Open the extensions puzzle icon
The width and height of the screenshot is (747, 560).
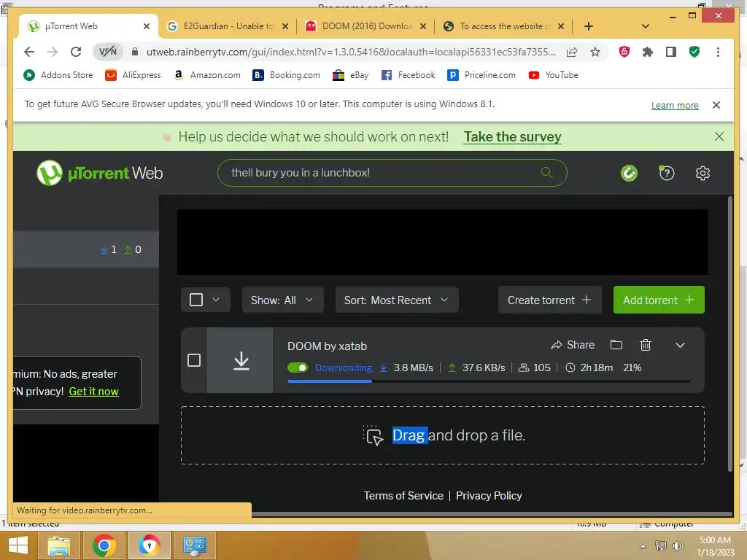[x=648, y=52]
